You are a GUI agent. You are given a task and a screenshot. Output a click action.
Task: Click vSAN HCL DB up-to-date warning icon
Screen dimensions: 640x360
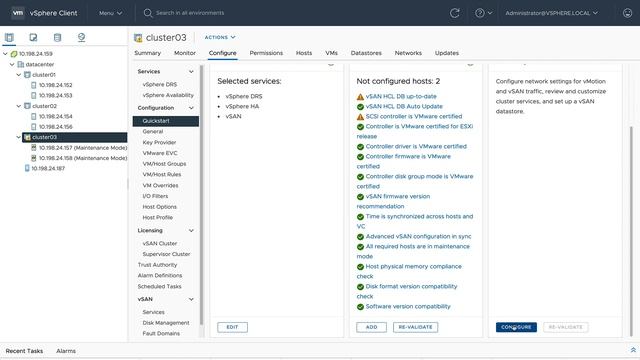tap(360, 97)
